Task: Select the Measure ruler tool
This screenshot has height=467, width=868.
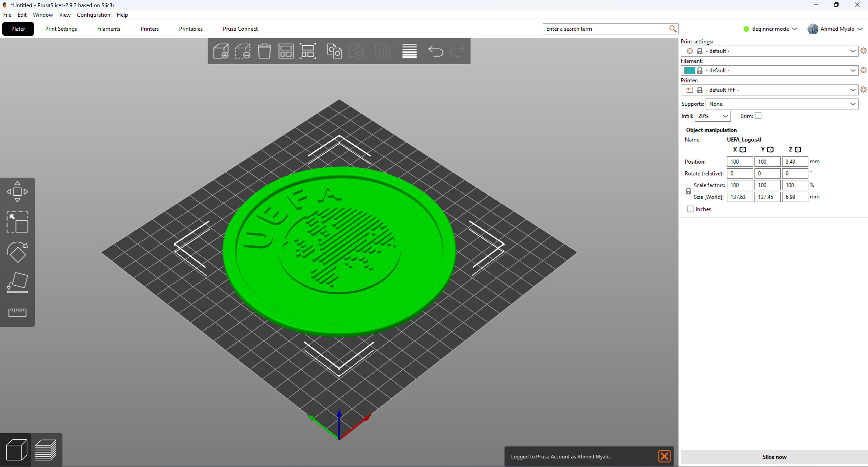Action: click(x=17, y=312)
